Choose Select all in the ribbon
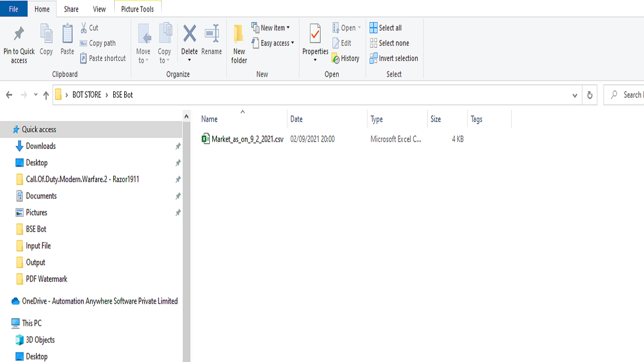This screenshot has height=362, width=644. pos(386,28)
